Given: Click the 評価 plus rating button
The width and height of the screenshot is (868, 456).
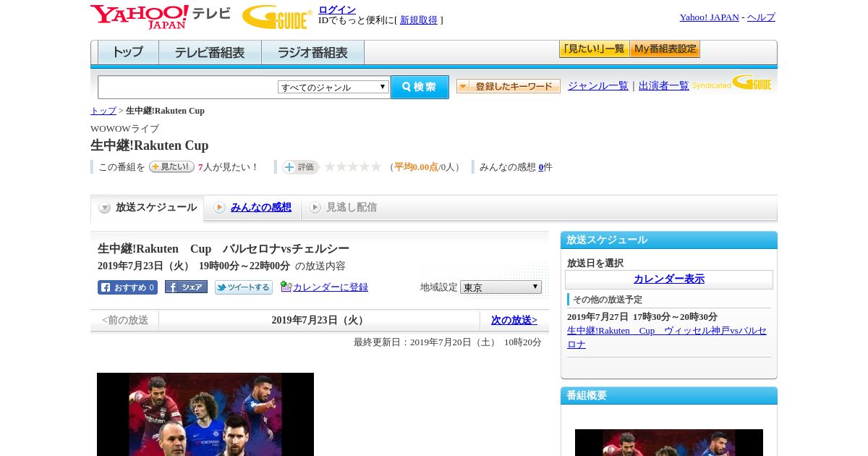Looking at the screenshot, I should pyautogui.click(x=300, y=167).
